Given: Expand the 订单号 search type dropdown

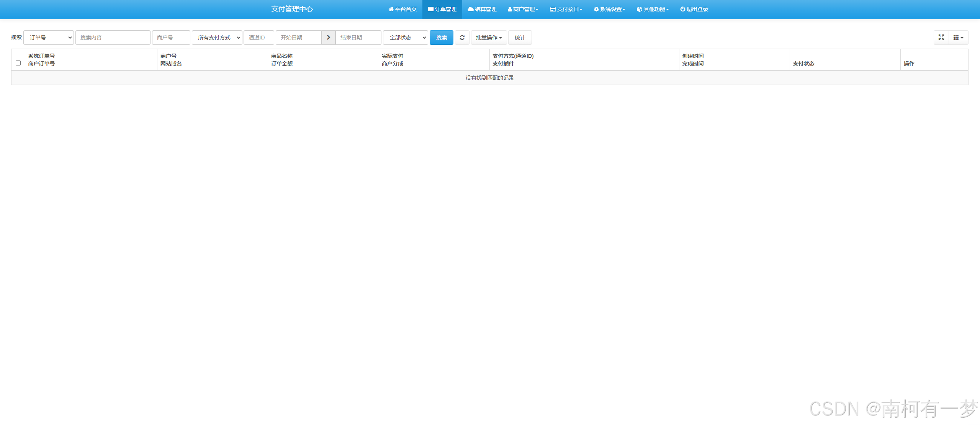Looking at the screenshot, I should [49, 38].
